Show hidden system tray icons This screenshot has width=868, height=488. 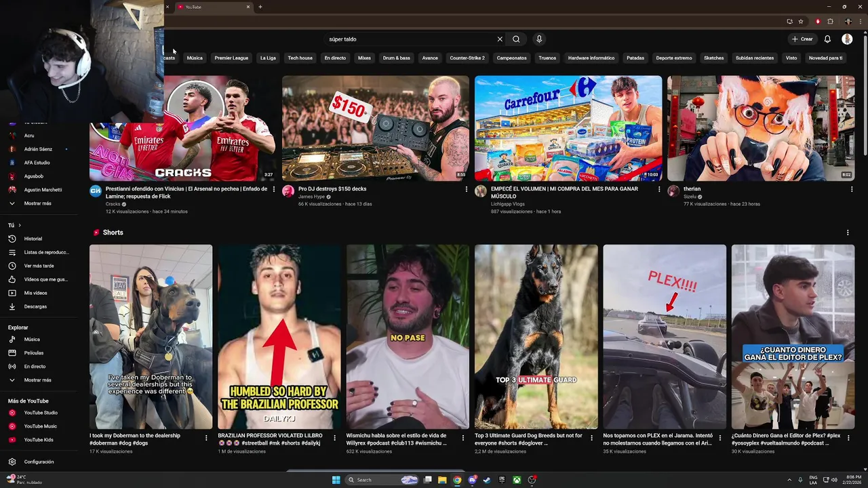pos(789,480)
